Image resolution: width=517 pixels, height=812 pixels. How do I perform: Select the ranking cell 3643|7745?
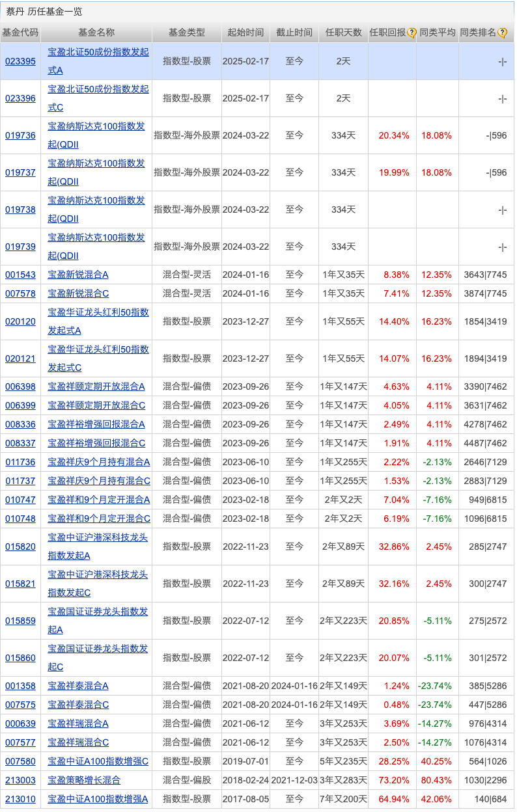(x=485, y=275)
